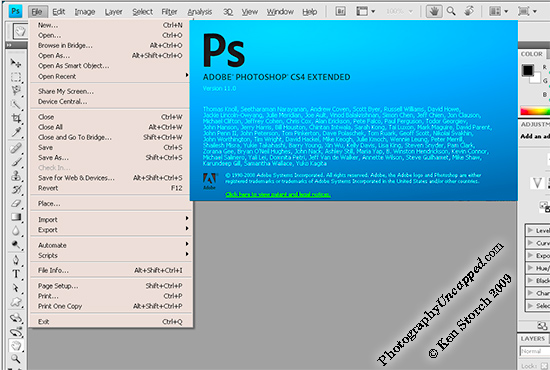The width and height of the screenshot is (550, 370).
Task: Select the Magic Wand tool
Action: click(x=15, y=104)
